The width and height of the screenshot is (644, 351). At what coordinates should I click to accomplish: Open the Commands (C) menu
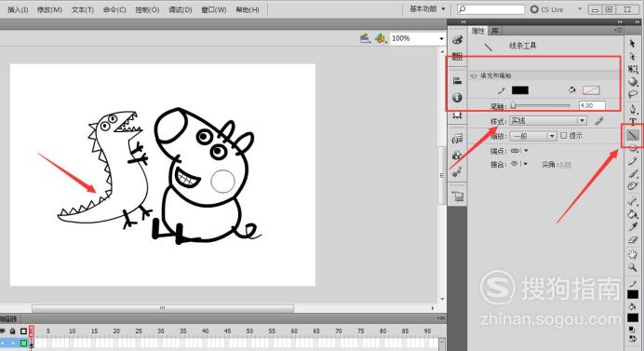click(x=114, y=9)
